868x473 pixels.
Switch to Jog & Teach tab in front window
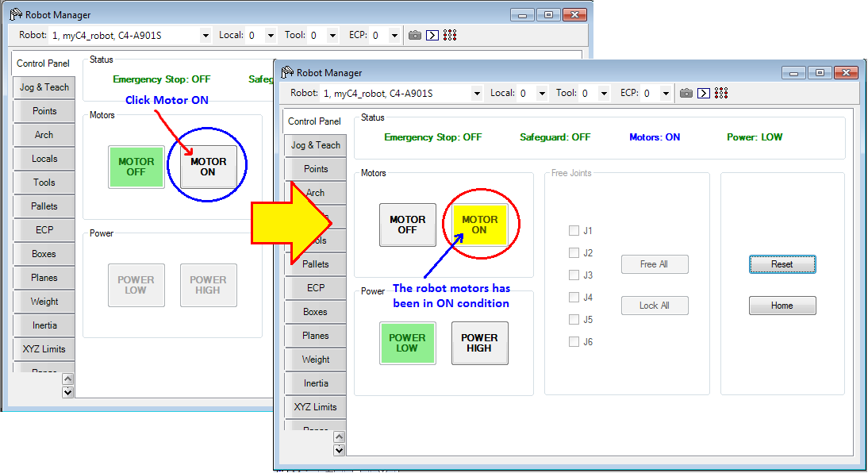[316, 145]
